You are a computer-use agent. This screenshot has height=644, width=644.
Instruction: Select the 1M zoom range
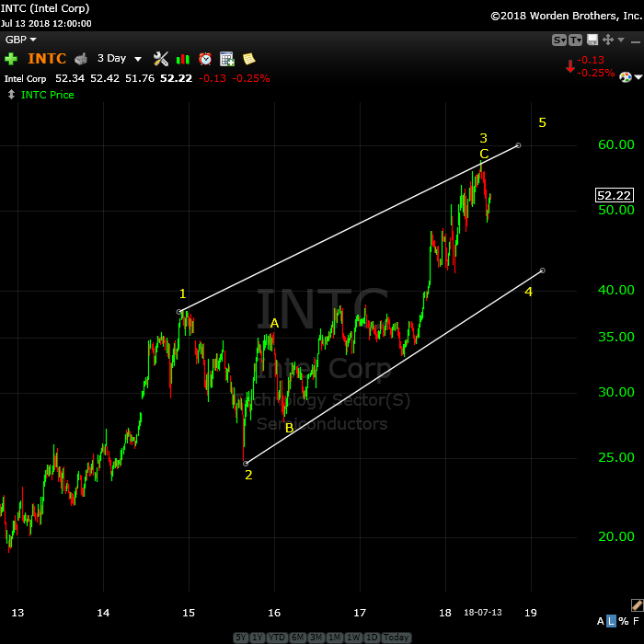[334, 638]
